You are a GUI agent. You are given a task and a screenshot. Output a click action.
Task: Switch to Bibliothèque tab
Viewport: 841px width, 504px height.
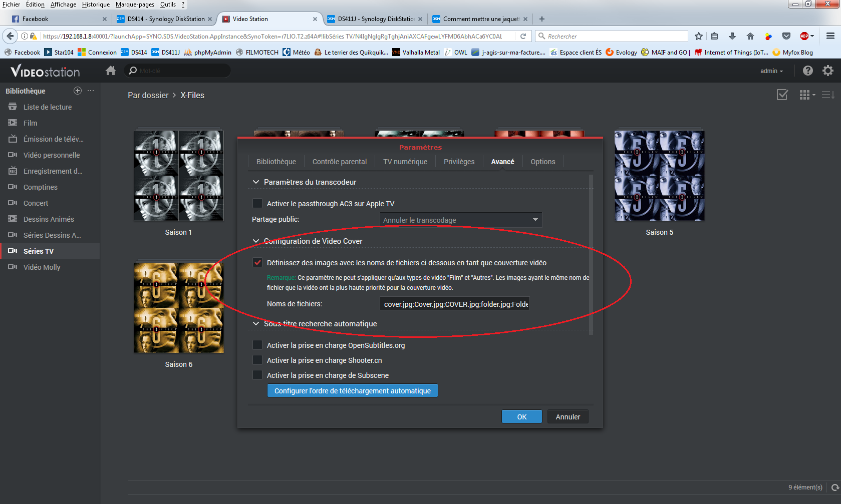[x=276, y=162]
